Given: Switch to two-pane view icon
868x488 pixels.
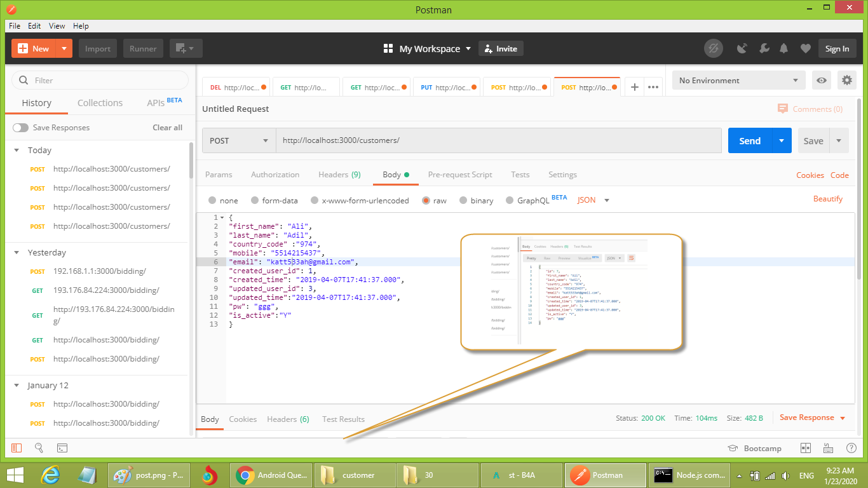Looking at the screenshot, I should pyautogui.click(x=806, y=448).
